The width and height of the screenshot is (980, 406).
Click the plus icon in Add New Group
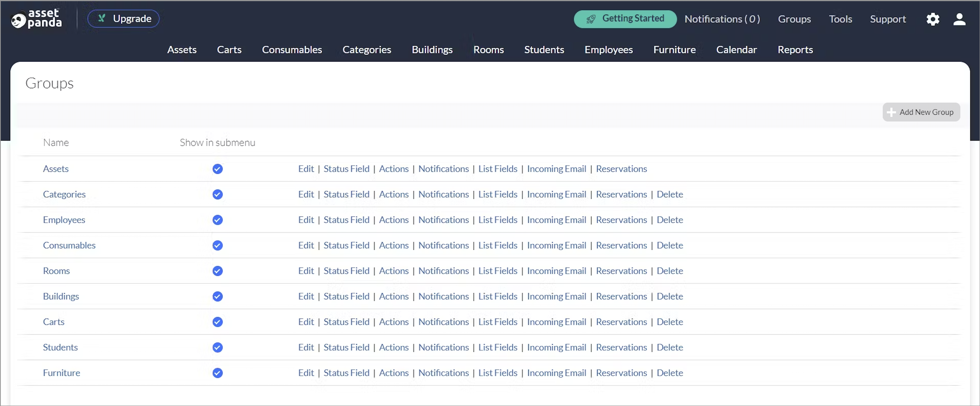coord(891,112)
